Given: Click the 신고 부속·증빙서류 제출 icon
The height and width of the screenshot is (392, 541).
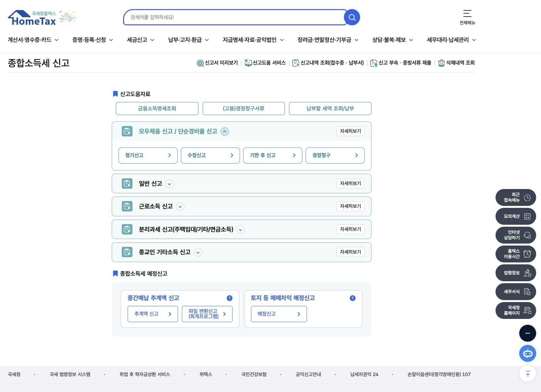Looking at the screenshot, I should click(x=374, y=63).
